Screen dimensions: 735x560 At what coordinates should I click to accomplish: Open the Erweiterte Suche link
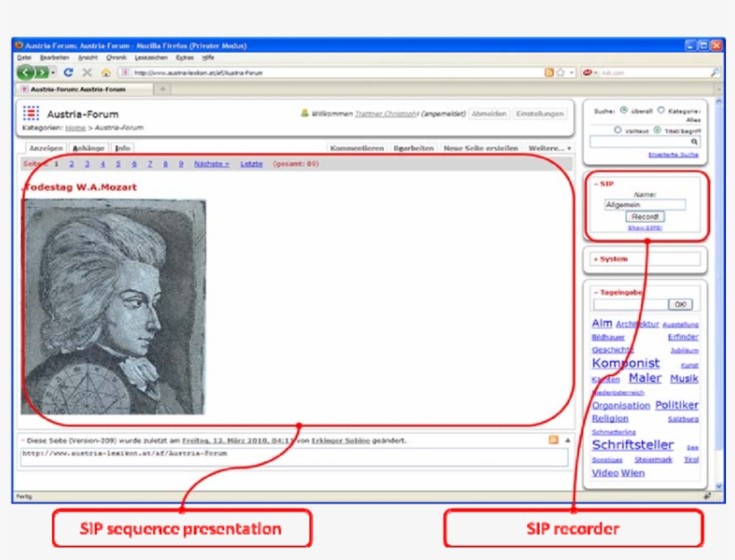click(673, 153)
